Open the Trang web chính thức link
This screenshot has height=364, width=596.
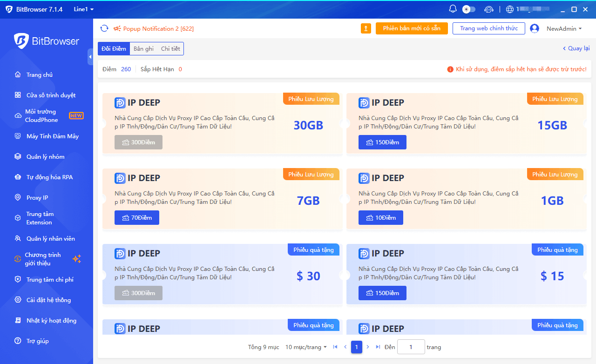(x=489, y=28)
